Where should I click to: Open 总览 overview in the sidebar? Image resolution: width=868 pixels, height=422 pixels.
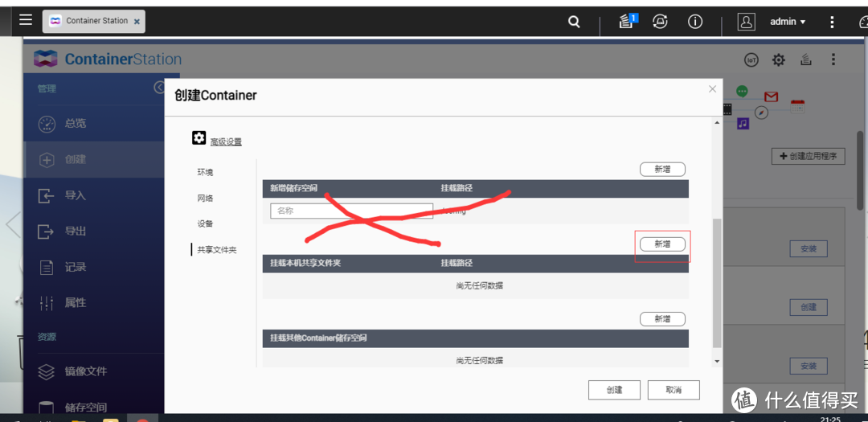(x=94, y=124)
